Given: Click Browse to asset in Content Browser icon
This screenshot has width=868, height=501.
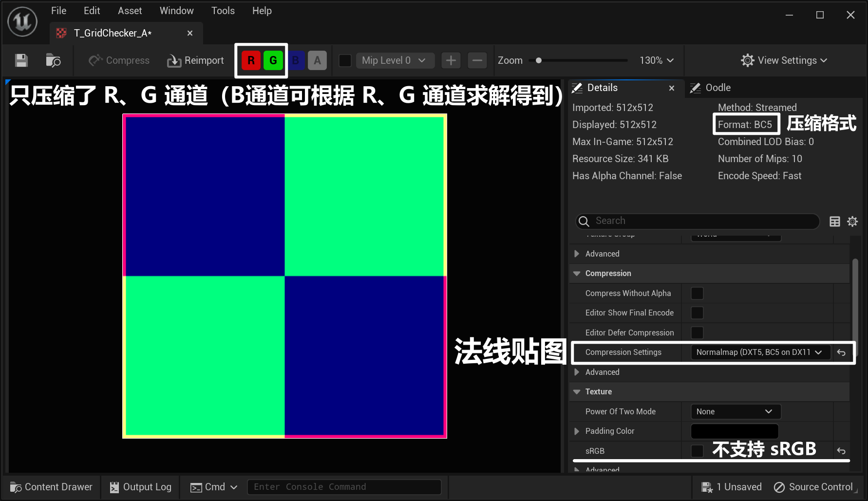Looking at the screenshot, I should (53, 60).
